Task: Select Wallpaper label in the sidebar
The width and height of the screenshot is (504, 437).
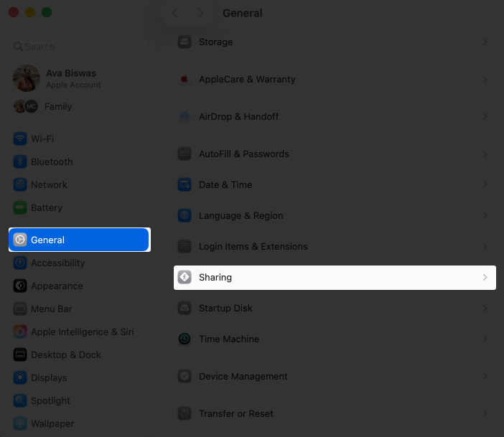Action: pos(52,424)
